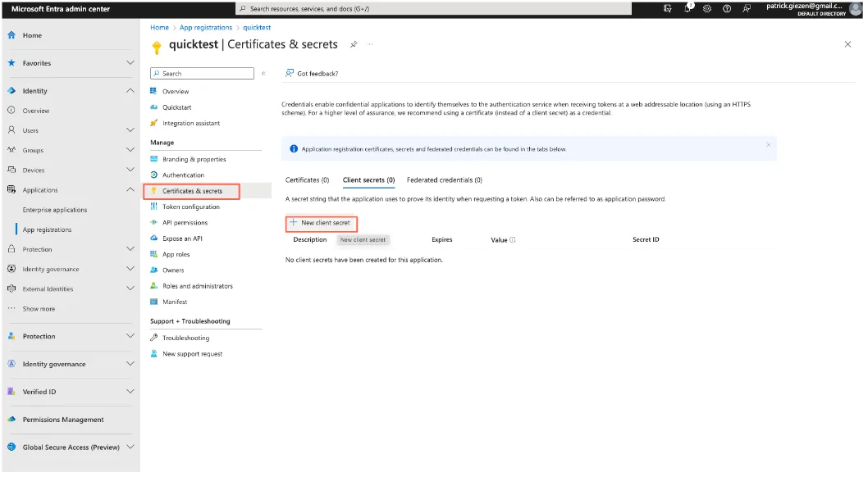Click the Permissions Management cloud icon
The width and height of the screenshot is (868, 477).
click(x=11, y=419)
